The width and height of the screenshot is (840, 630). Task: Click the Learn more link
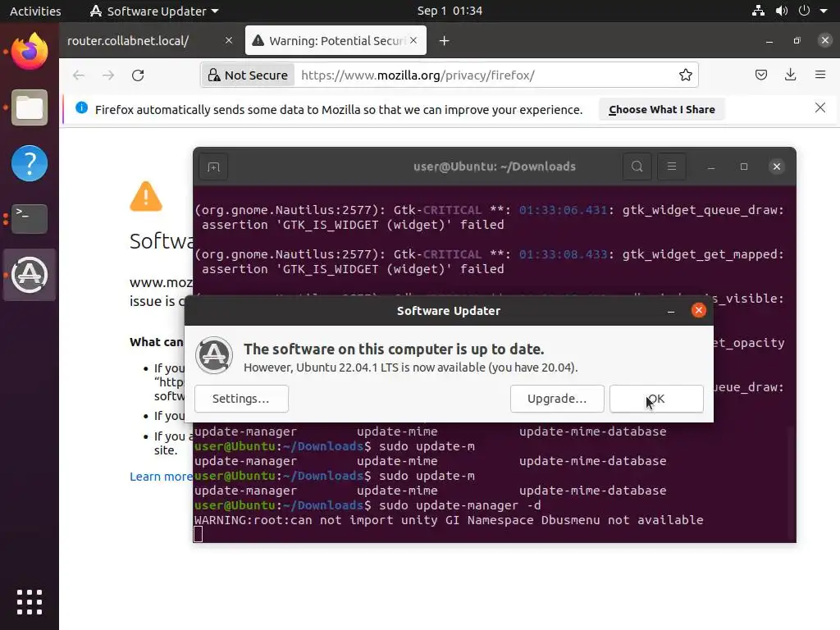click(x=161, y=477)
